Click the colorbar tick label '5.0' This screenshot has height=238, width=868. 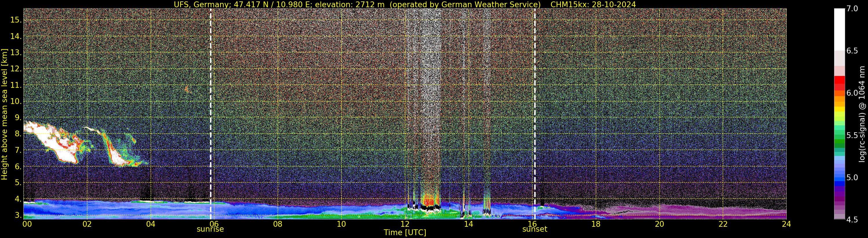tap(852, 177)
